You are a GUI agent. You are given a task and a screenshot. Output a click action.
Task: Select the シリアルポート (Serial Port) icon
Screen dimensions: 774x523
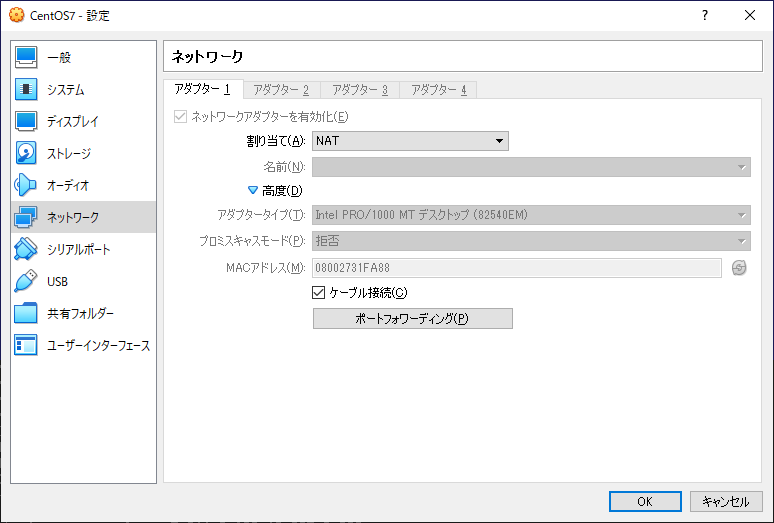coord(27,250)
